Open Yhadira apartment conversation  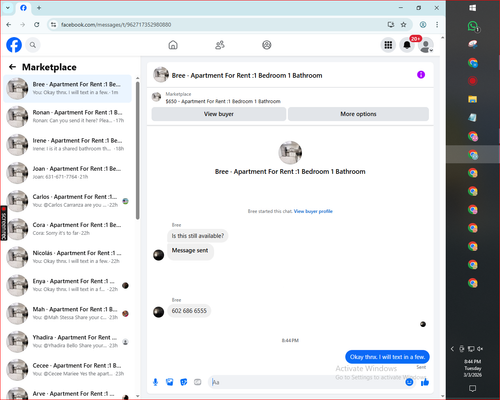68,341
